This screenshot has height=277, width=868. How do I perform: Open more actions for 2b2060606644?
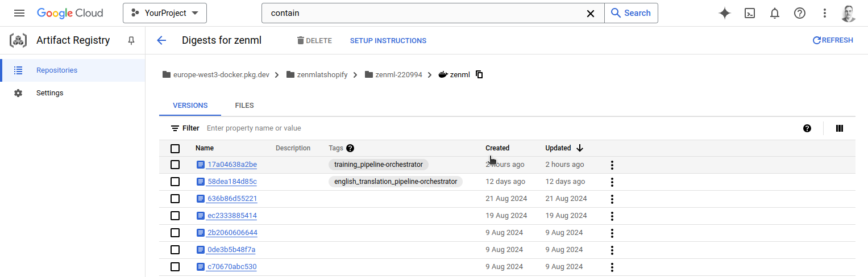(x=612, y=233)
